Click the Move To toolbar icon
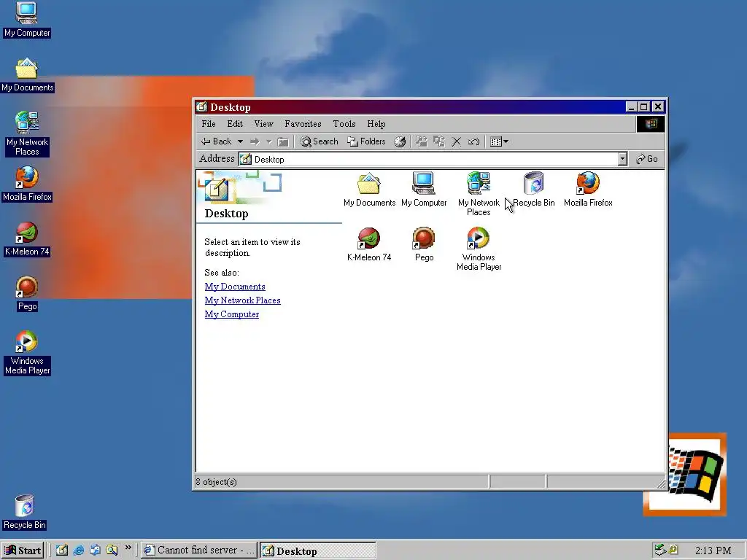Viewport: 747px width, 560px height. point(421,141)
